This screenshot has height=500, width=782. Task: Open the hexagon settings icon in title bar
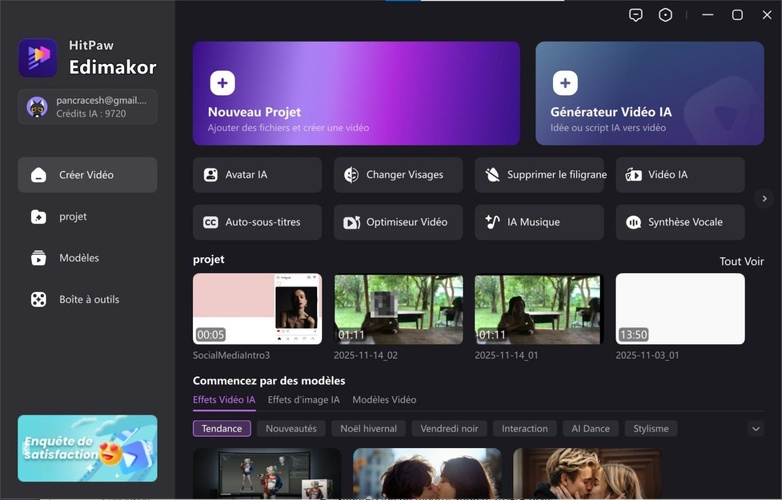click(666, 15)
